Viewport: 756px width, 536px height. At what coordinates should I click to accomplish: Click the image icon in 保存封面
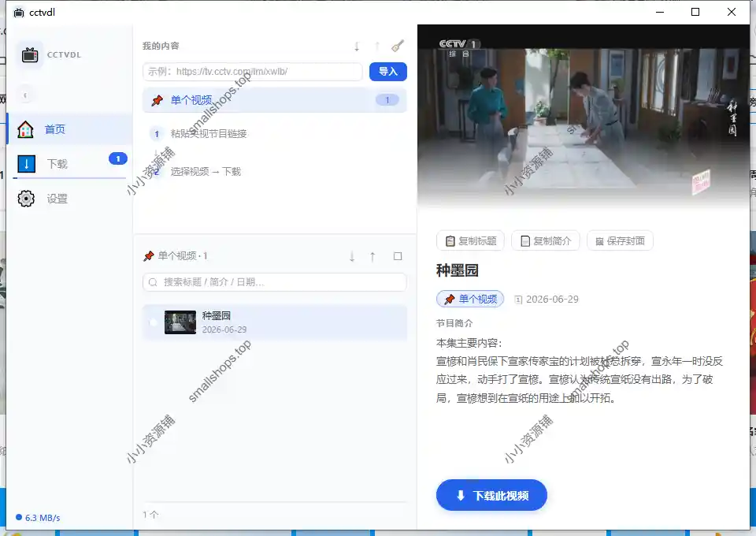pos(600,241)
